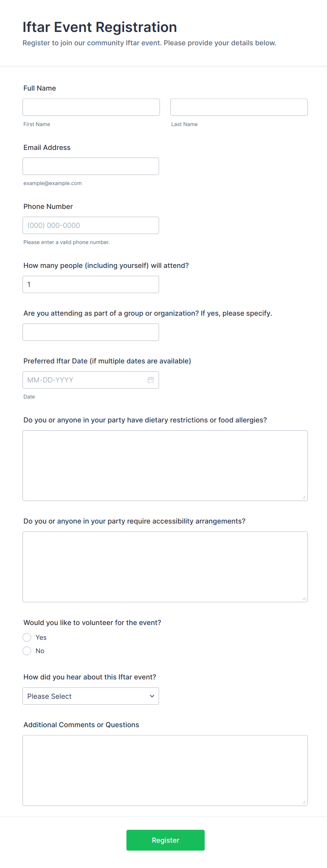This screenshot has width=327, height=868.
Task: Click the Preferred Iftar Date input
Action: coord(84,380)
